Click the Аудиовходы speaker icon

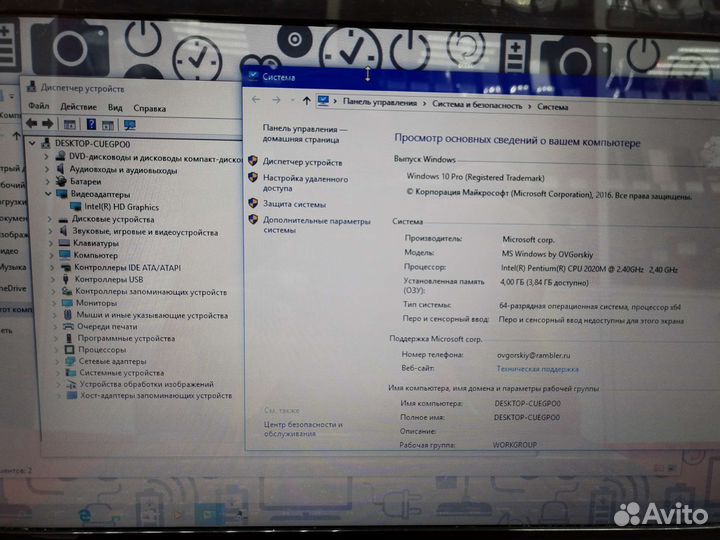[61, 169]
